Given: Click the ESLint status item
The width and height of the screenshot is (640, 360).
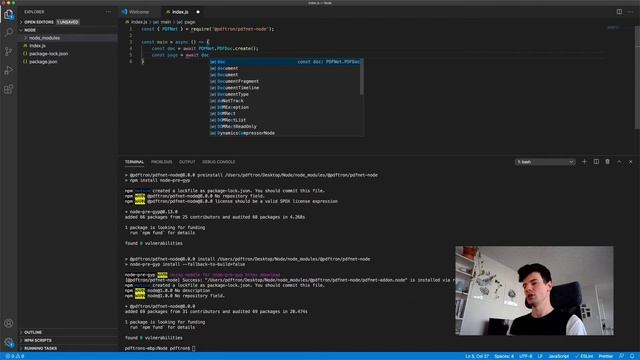Looking at the screenshot, I should pos(584,356).
